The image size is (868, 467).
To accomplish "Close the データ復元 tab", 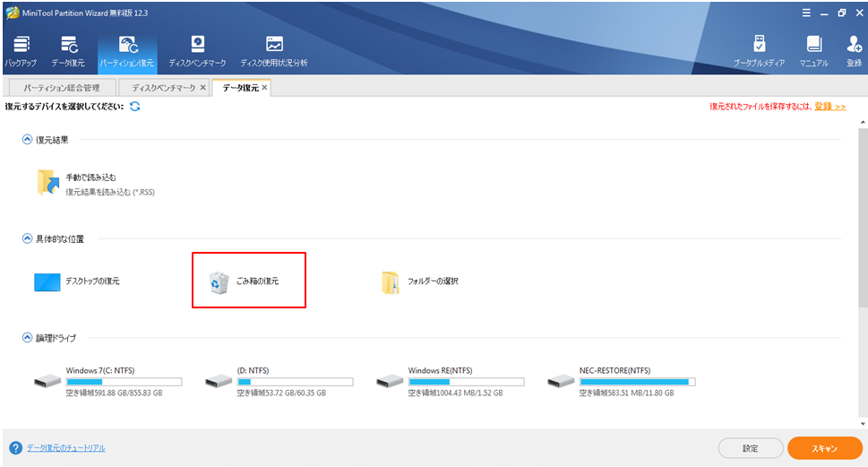I will pos(264,88).
